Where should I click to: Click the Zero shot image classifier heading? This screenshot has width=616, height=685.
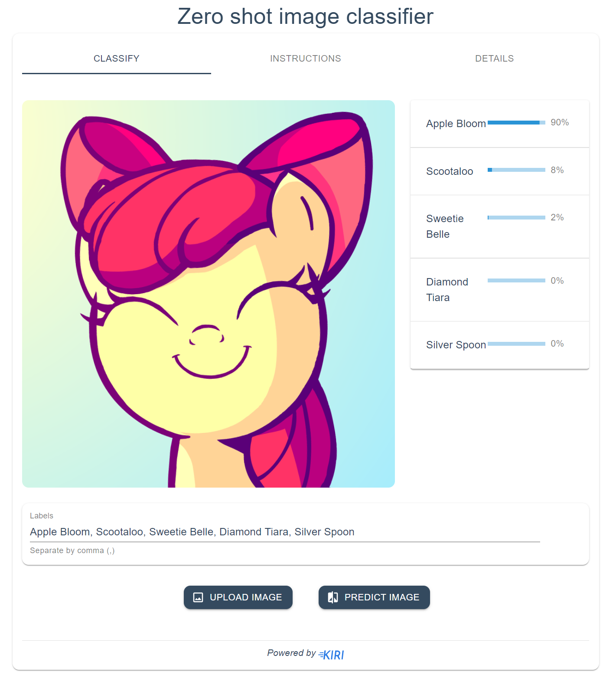tap(306, 16)
